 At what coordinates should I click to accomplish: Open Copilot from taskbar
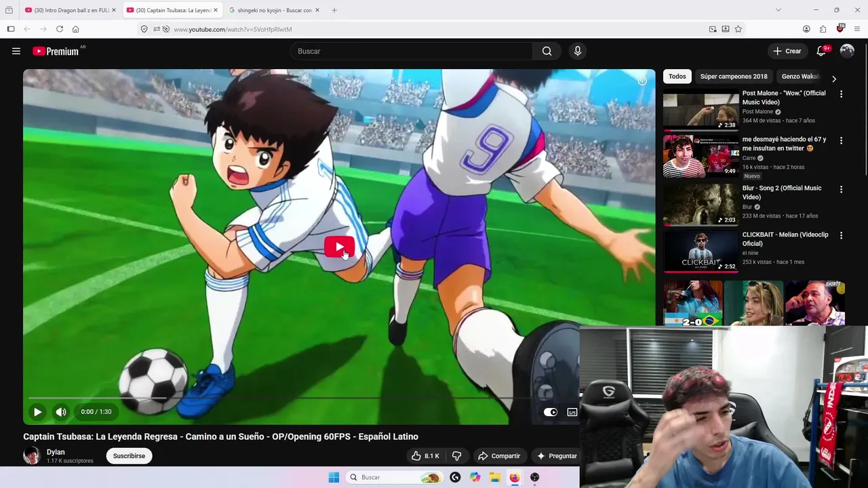pyautogui.click(x=475, y=477)
